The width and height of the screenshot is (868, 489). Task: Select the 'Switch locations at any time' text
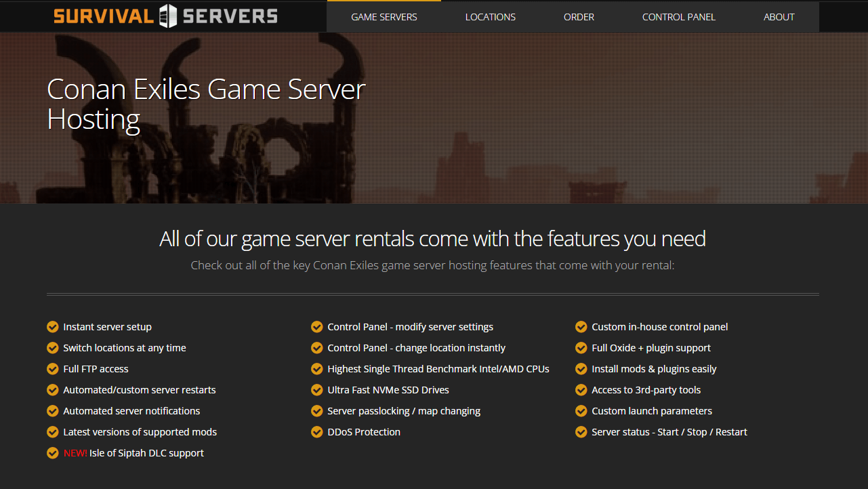125,348
